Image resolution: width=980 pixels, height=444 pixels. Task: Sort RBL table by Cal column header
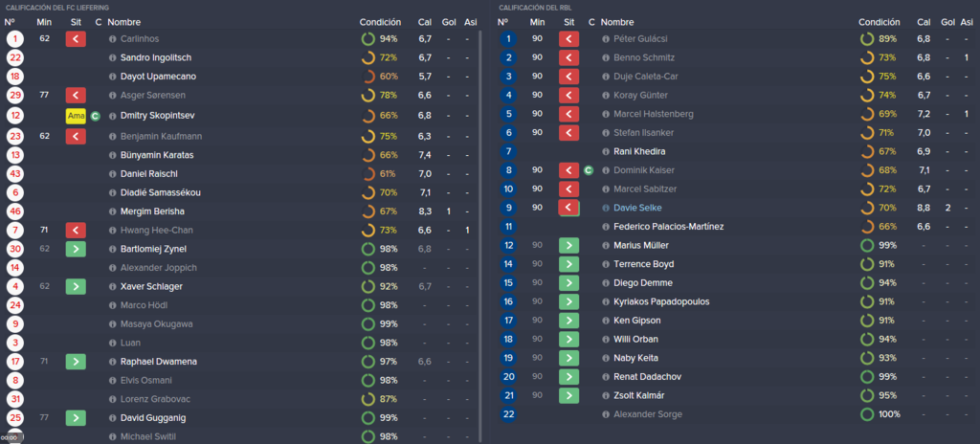pos(924,22)
